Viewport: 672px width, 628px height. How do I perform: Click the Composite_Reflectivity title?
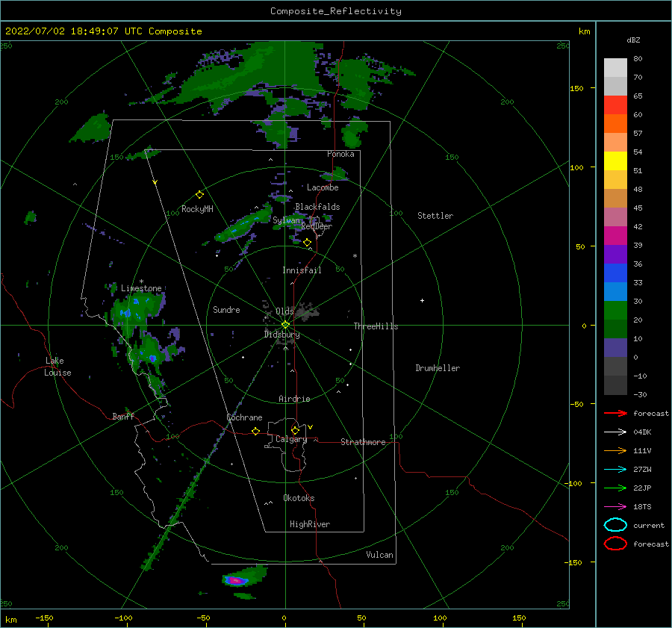(x=336, y=11)
